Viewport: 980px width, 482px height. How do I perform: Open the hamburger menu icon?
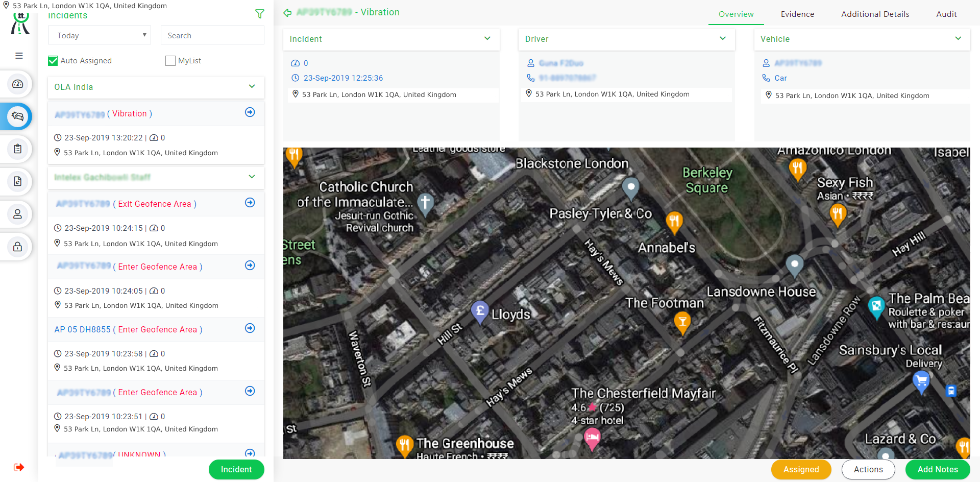(19, 56)
